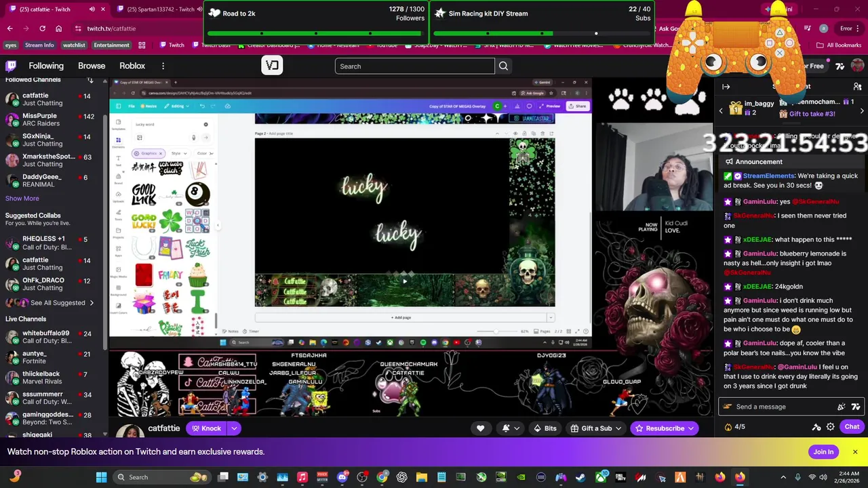Open File Explorer from the taskbar
868x488 pixels.
422,477
